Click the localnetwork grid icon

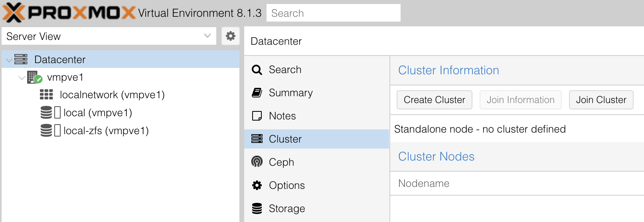click(x=46, y=95)
